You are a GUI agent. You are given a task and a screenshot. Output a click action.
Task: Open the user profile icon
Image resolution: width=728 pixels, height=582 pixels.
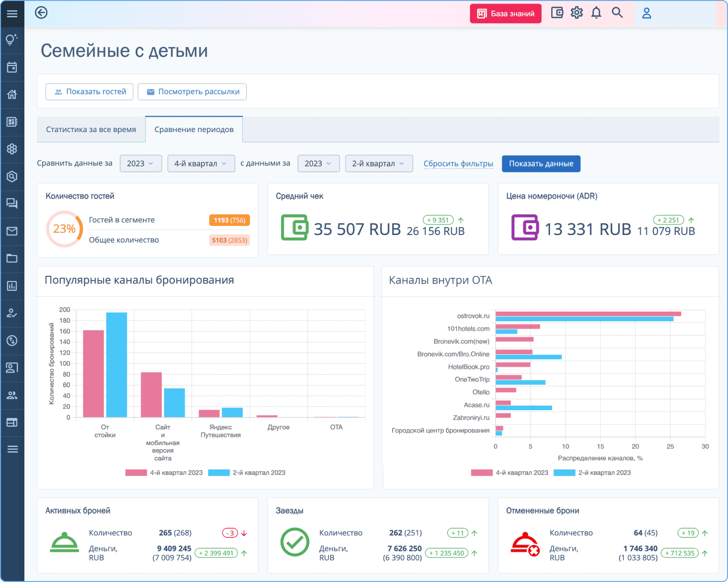tap(647, 13)
